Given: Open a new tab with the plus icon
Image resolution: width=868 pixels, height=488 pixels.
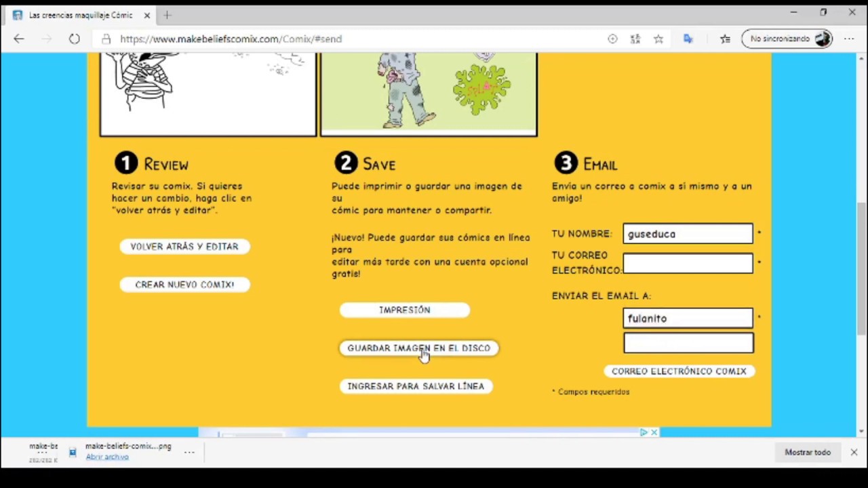Looking at the screenshot, I should tap(167, 15).
